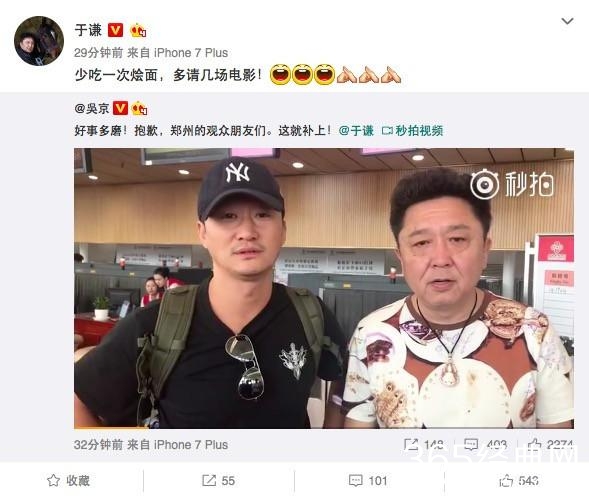
Task: Open the @于谦 mention in reposted text
Action: coord(356,131)
